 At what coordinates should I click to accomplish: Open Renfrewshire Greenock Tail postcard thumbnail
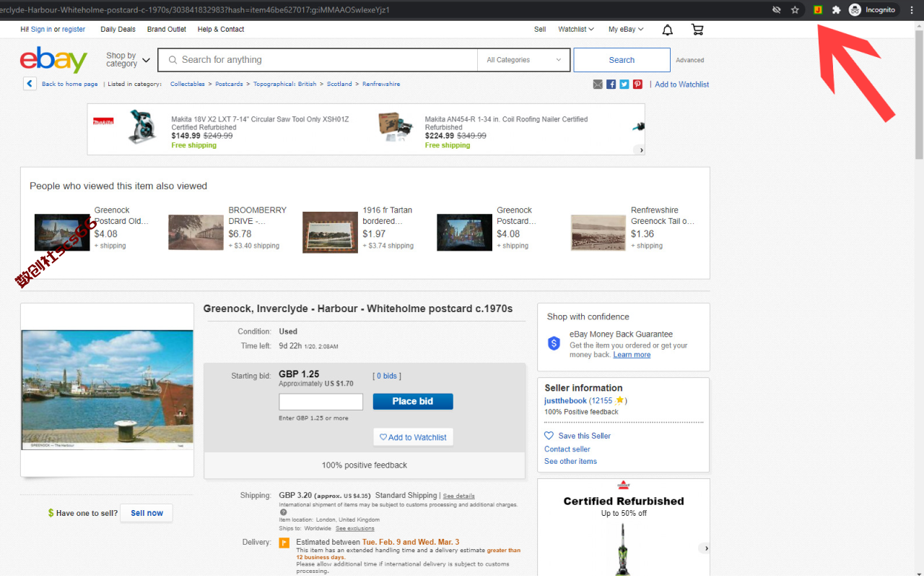coord(598,232)
